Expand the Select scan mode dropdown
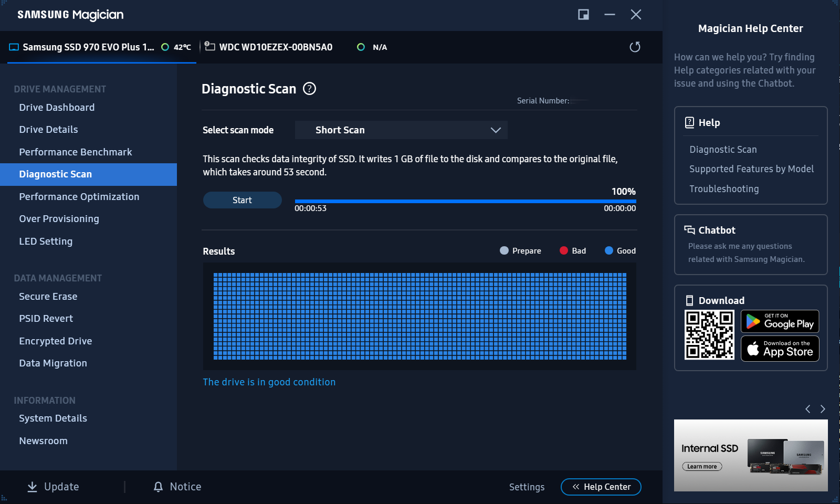Image resolution: width=840 pixels, height=504 pixels. pyautogui.click(x=401, y=130)
